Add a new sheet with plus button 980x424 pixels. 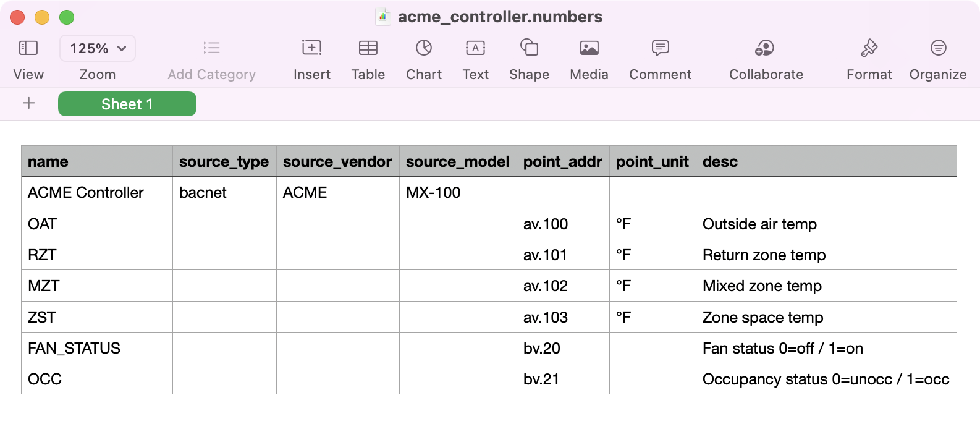[x=28, y=103]
